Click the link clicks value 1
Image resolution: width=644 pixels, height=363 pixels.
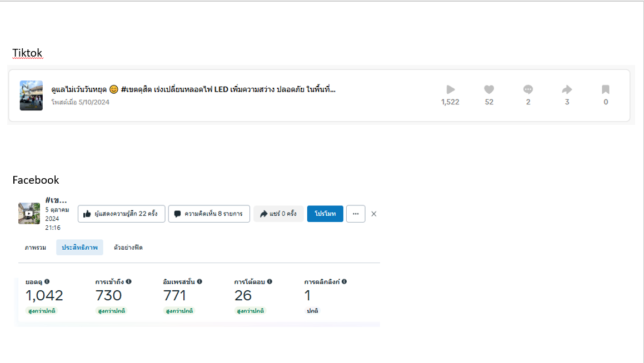click(x=307, y=295)
